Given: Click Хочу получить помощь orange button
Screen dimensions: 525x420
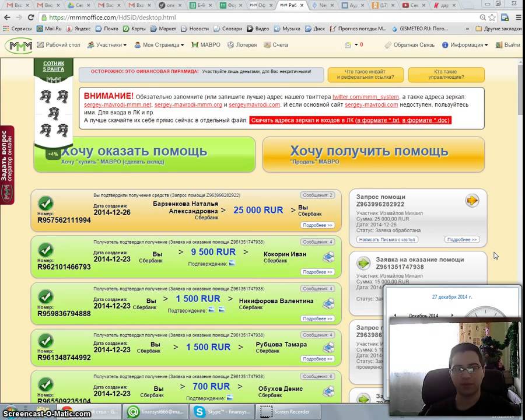Looking at the screenshot, I should click(374, 155).
